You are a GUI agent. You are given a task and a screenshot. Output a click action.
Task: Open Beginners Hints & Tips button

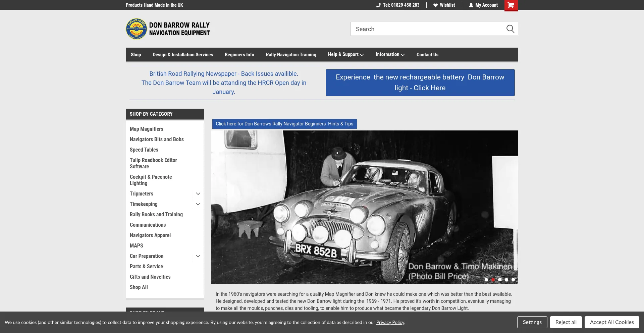coord(284,124)
